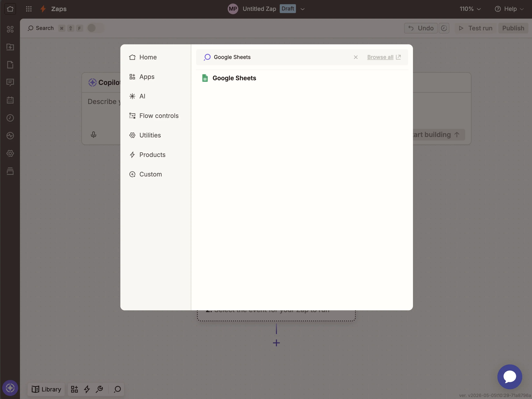The height and width of the screenshot is (399, 532).
Task: Click the wrench tool icon in bottom toolbar
Action: [99, 389]
